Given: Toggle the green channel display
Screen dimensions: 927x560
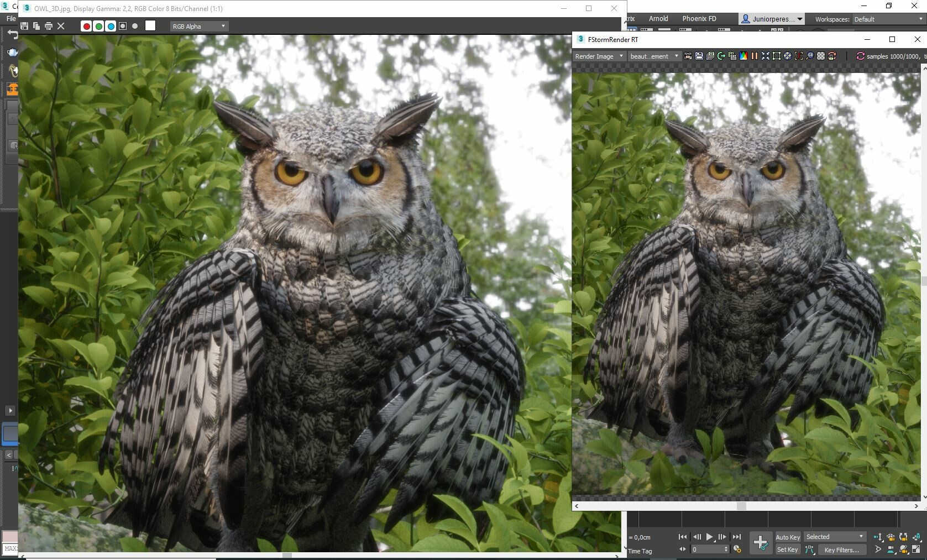Looking at the screenshot, I should [x=98, y=26].
